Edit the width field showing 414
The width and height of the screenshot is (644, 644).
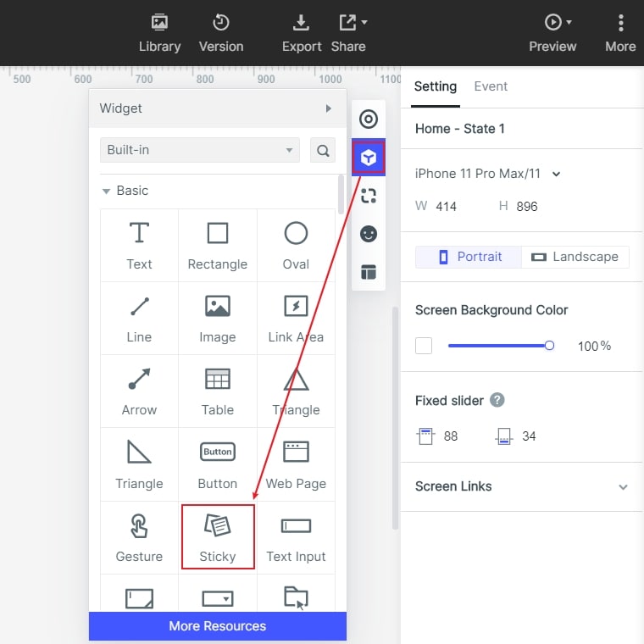click(446, 206)
